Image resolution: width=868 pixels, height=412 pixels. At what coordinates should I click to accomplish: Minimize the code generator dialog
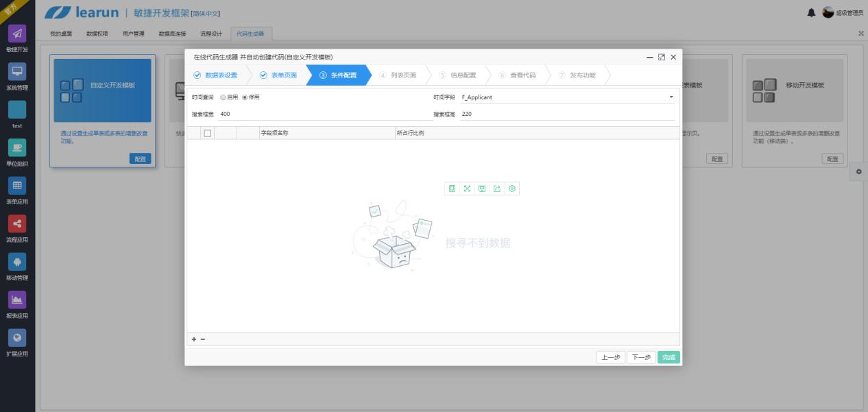point(650,57)
